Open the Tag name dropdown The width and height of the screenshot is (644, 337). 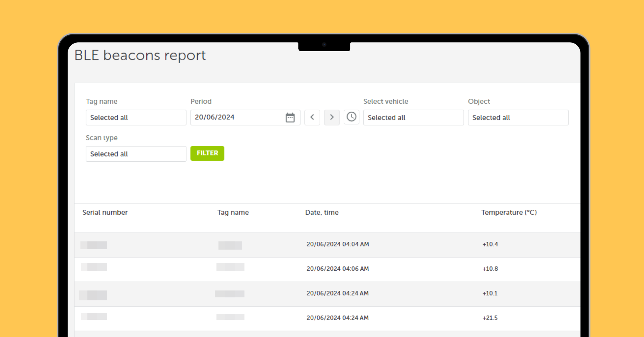coord(136,117)
